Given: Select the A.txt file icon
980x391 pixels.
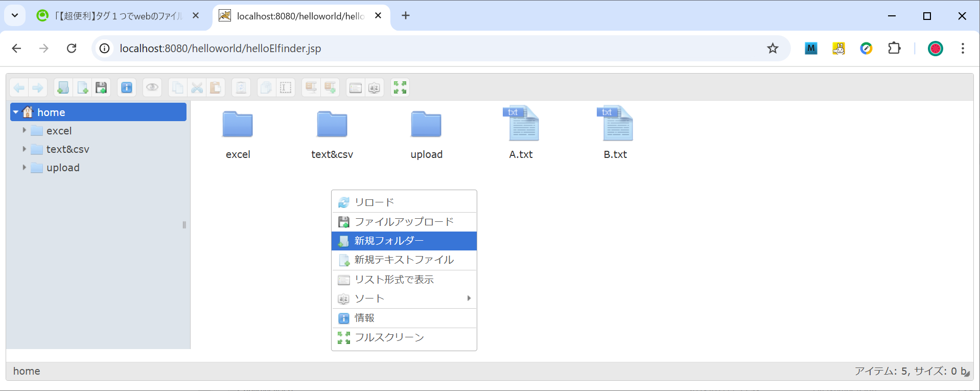Looking at the screenshot, I should point(521,123).
